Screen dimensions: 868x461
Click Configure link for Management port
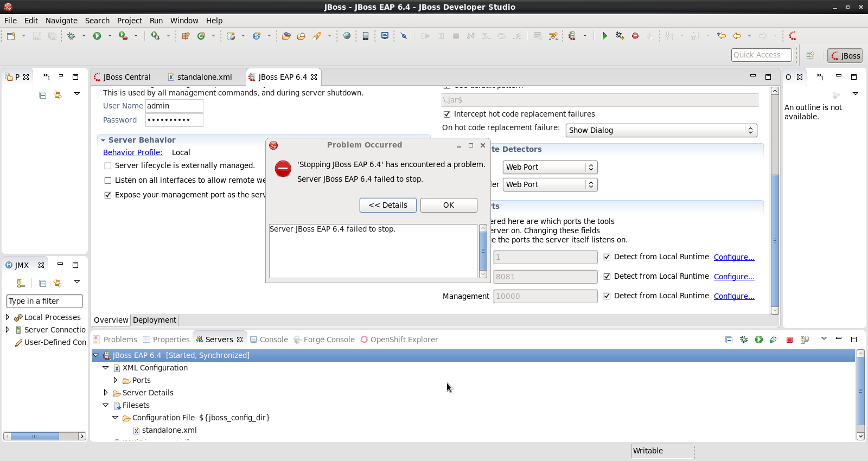click(x=734, y=296)
